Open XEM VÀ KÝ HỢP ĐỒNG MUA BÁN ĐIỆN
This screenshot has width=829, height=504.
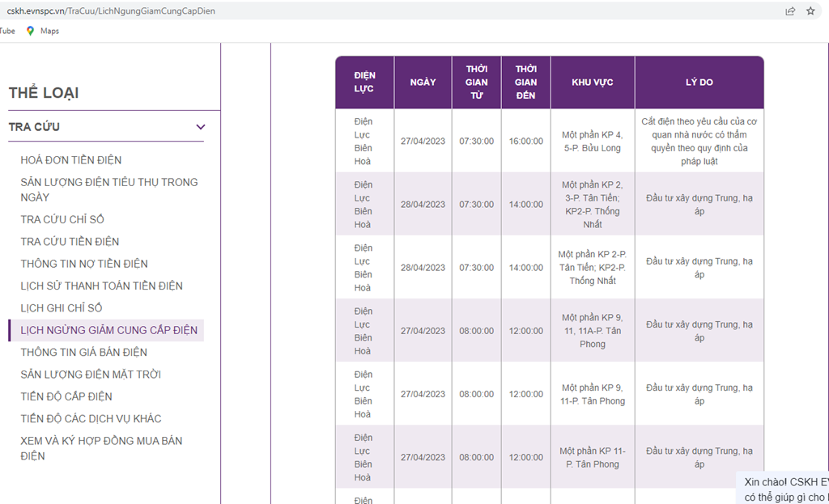[x=101, y=448]
